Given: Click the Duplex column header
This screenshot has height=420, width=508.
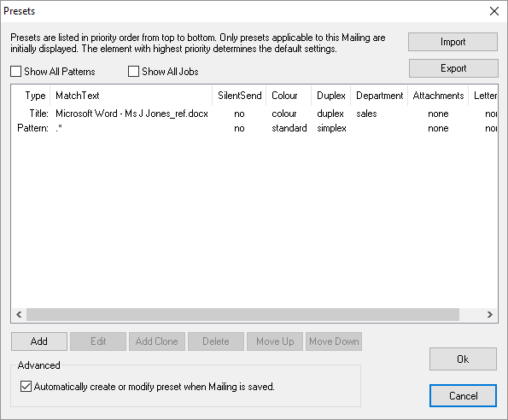Looking at the screenshot, I should coord(330,96).
